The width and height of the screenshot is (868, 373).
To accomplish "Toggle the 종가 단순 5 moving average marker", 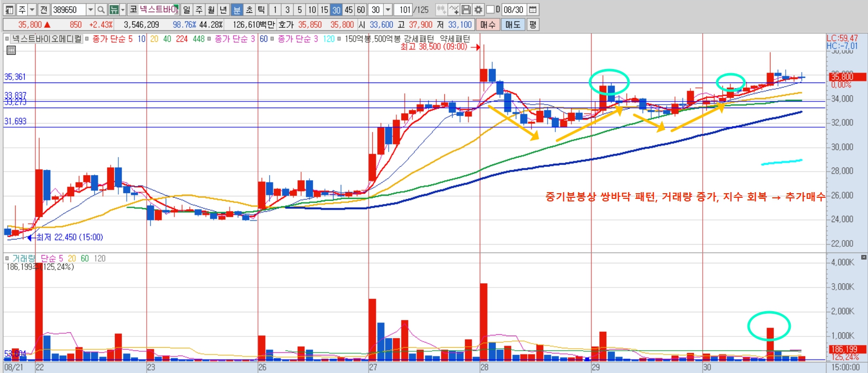I will coord(87,39).
